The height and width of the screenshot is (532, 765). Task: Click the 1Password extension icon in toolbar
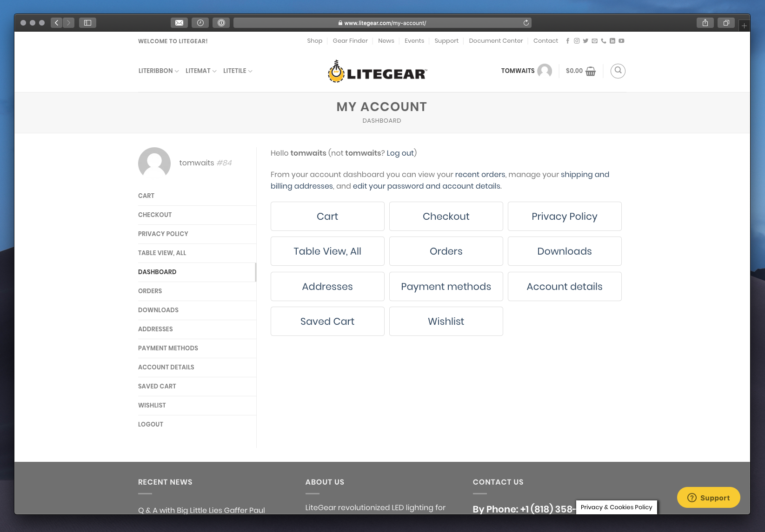point(221,23)
